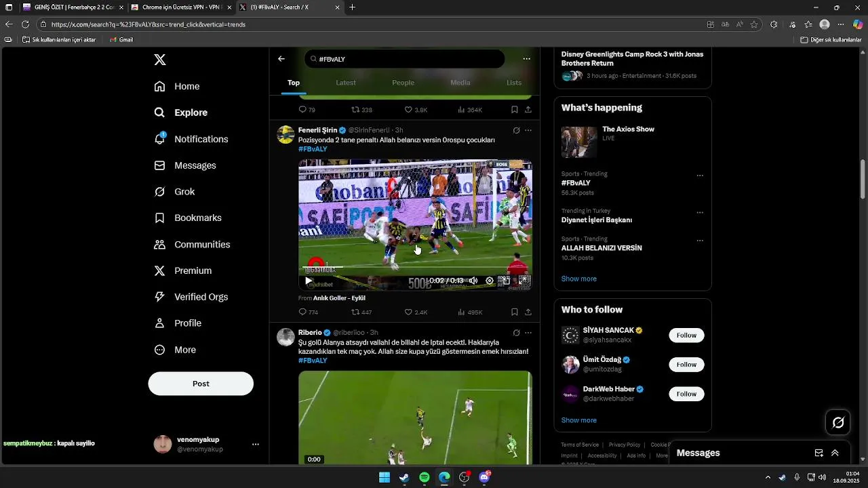This screenshot has height=488, width=868.
Task: Follow DarkWeb Haber
Action: tap(686, 394)
